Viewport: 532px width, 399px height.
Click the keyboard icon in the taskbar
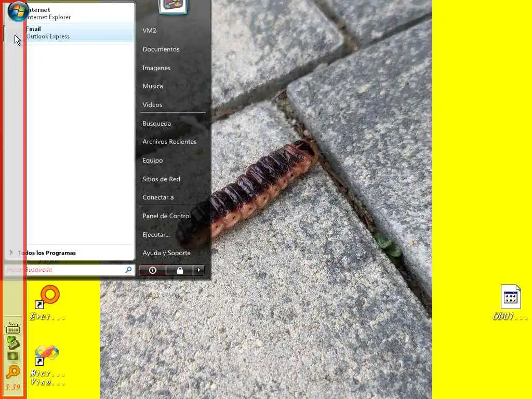coord(13,328)
